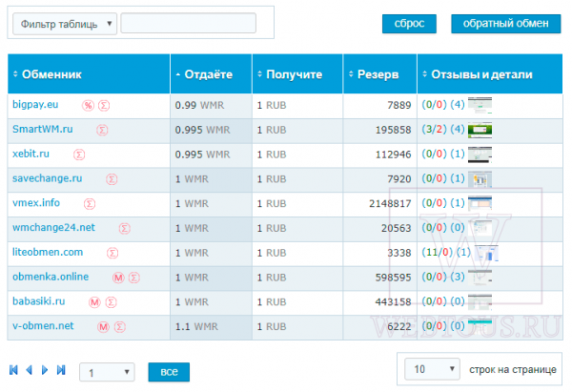This screenshot has height=392, width=572.
Task: Click the table filter text input field
Action: pyautogui.click(x=188, y=23)
